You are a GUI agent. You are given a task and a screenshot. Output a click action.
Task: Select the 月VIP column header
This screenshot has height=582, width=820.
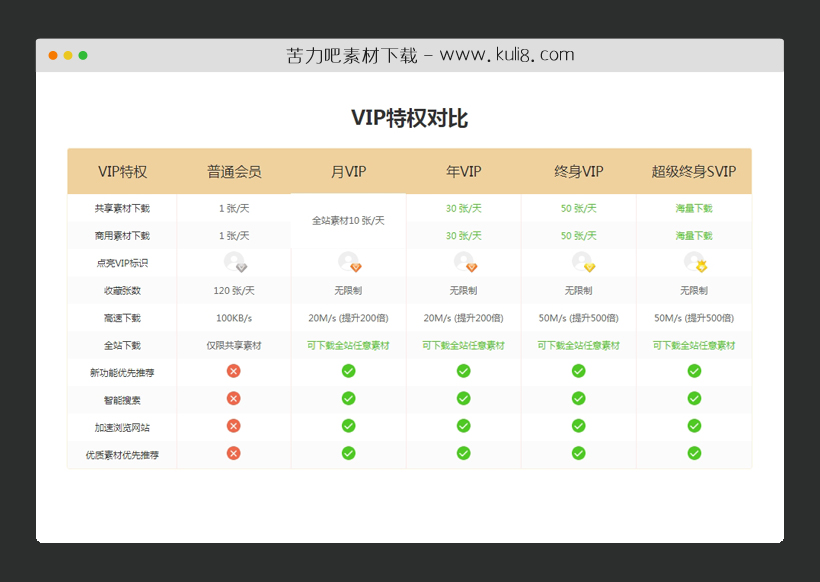pos(348,171)
